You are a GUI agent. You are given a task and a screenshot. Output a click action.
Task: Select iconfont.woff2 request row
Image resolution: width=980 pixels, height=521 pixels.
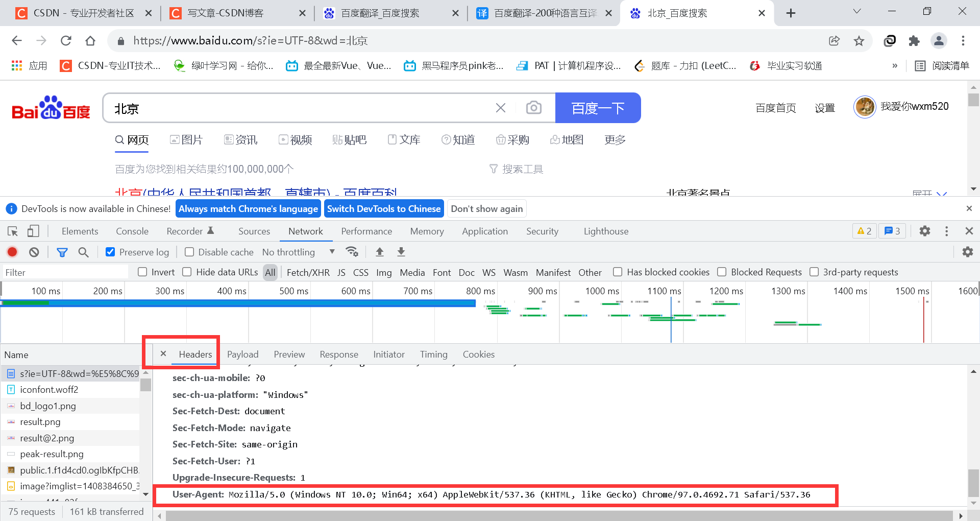coord(70,389)
